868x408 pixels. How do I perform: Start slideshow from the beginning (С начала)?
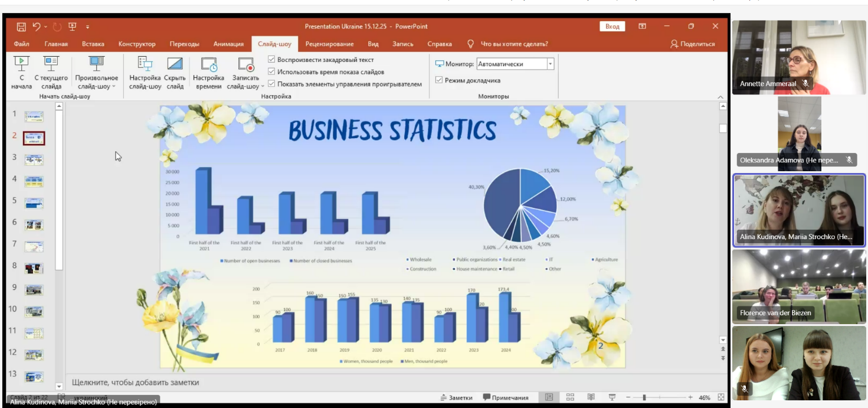(21, 72)
